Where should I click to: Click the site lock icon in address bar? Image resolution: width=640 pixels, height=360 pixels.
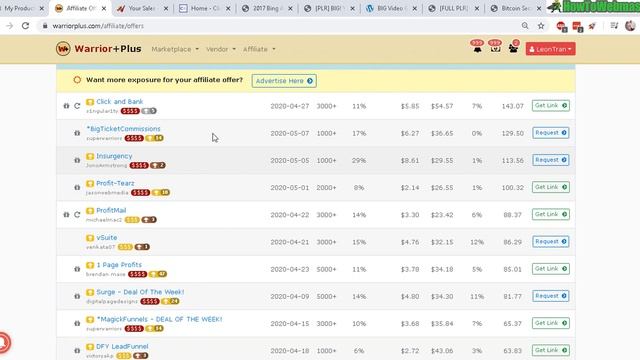tap(45, 26)
